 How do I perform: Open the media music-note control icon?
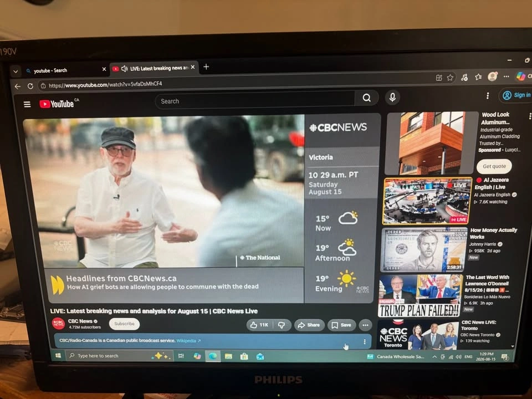tap(464, 78)
